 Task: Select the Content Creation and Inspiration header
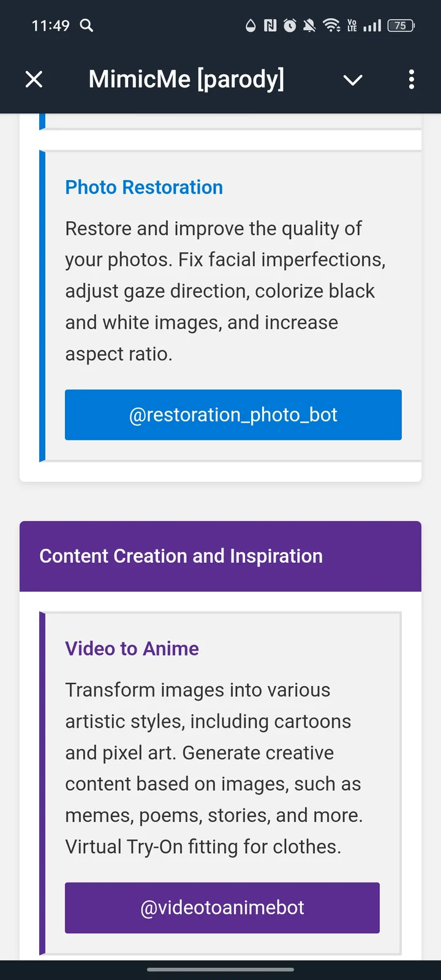(x=181, y=556)
